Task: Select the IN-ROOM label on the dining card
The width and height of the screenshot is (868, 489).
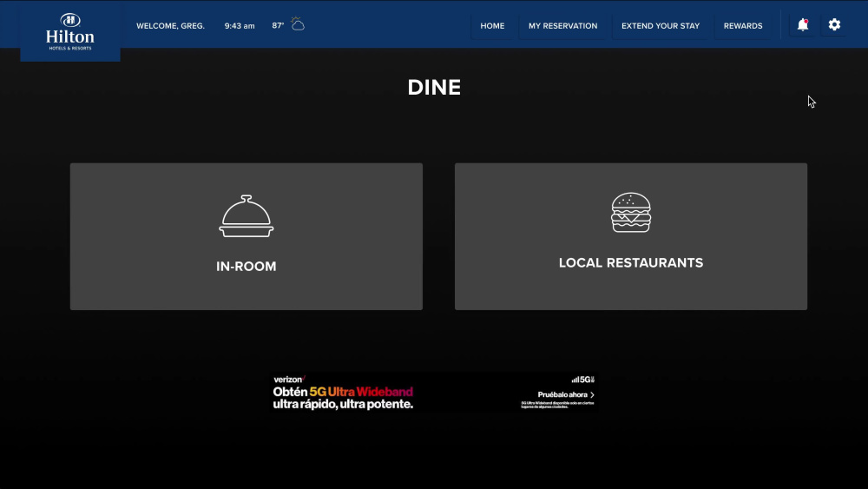Action: pyautogui.click(x=247, y=267)
